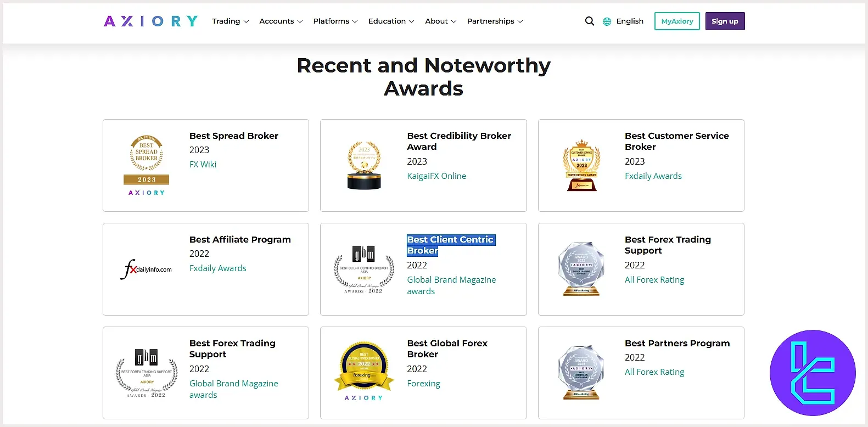868x427 pixels.
Task: Open All Forex Rating link under Best Partners Program
Action: pyautogui.click(x=654, y=372)
